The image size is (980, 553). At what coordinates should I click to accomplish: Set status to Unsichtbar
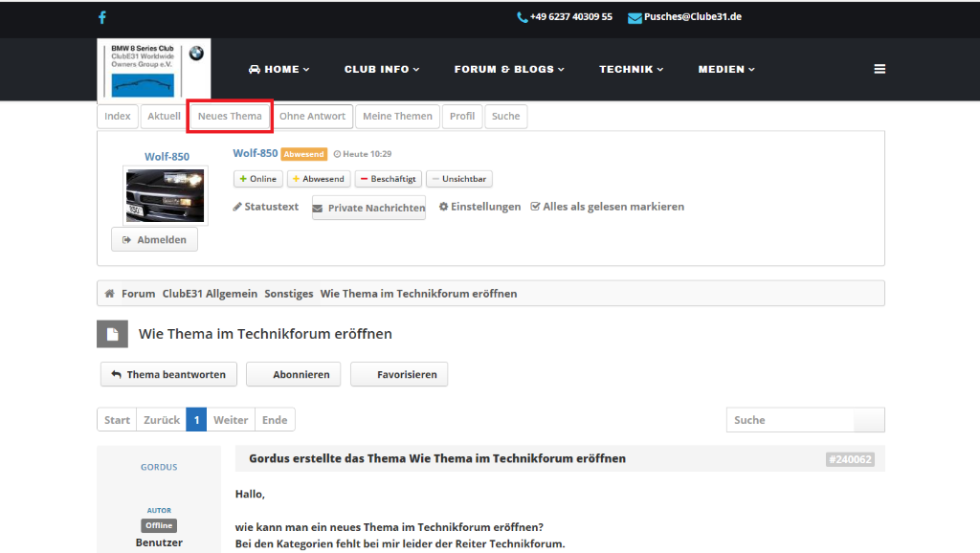(458, 179)
